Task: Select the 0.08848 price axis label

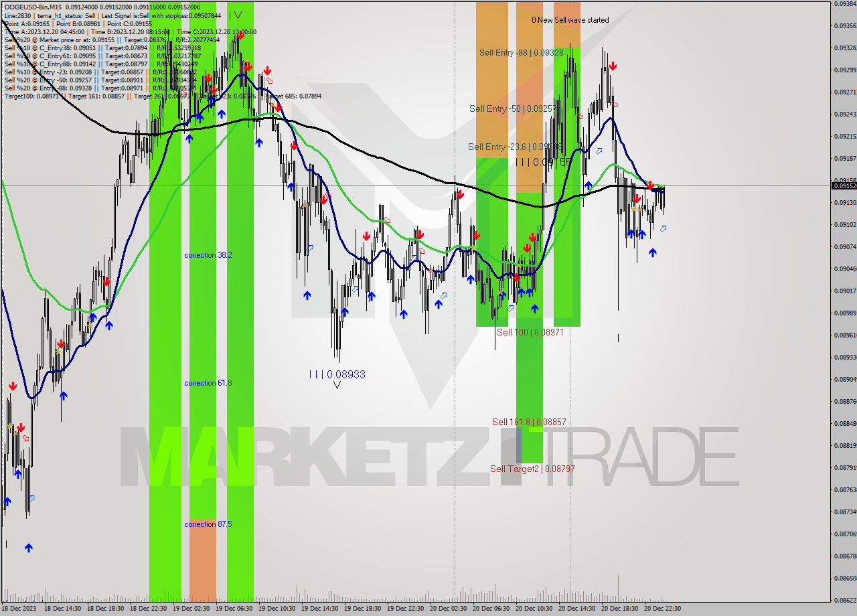Action: click(x=844, y=424)
